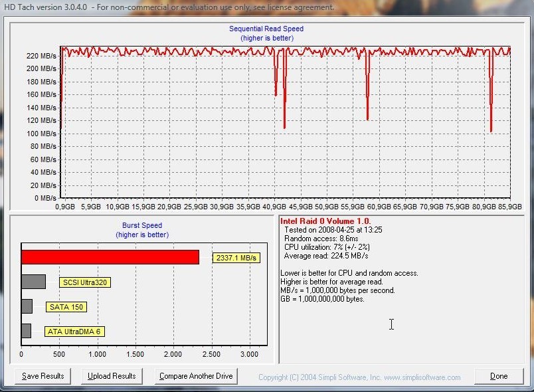
Task: Click the Random access: 8.6ms value
Action: 321,239
